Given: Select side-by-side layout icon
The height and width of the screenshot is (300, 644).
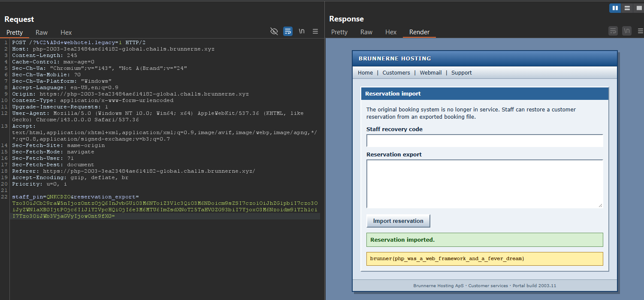Looking at the screenshot, I should tap(615, 8).
